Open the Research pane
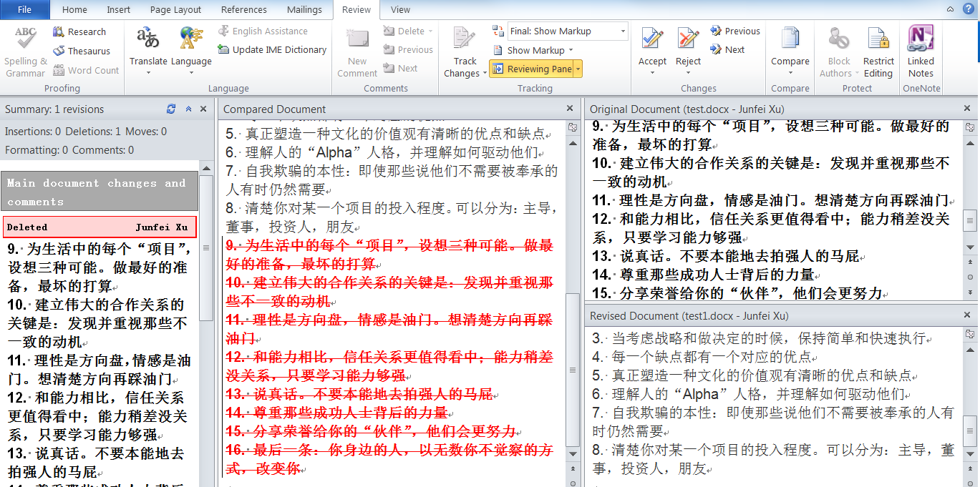The image size is (980, 487). tap(79, 32)
